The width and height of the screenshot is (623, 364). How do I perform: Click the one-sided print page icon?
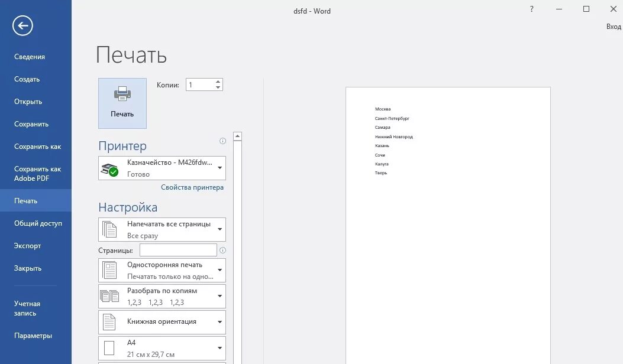click(109, 270)
